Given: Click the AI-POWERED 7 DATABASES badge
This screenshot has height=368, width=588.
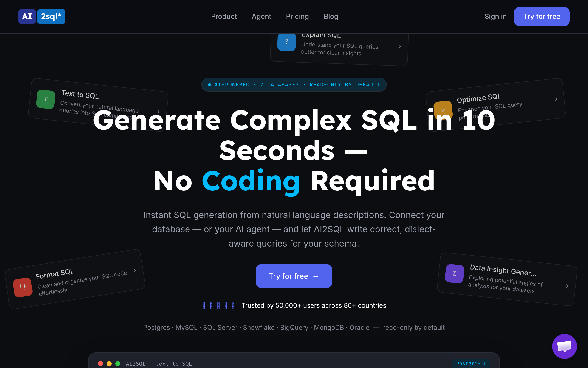Looking at the screenshot, I should (294, 84).
